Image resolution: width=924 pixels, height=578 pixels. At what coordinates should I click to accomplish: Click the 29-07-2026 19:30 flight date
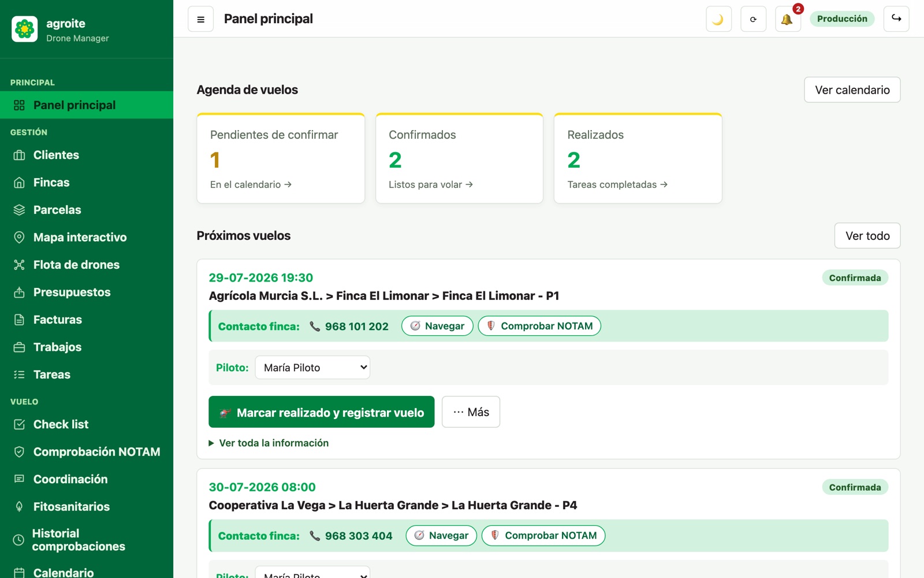pyautogui.click(x=261, y=278)
